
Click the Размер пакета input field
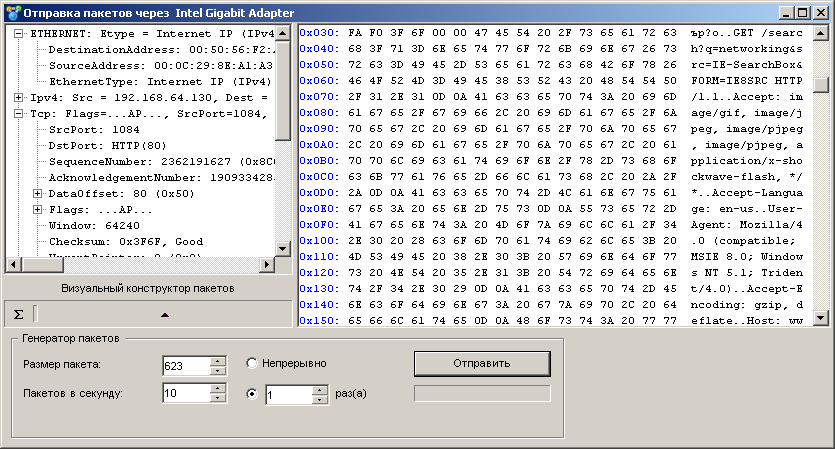(186, 366)
